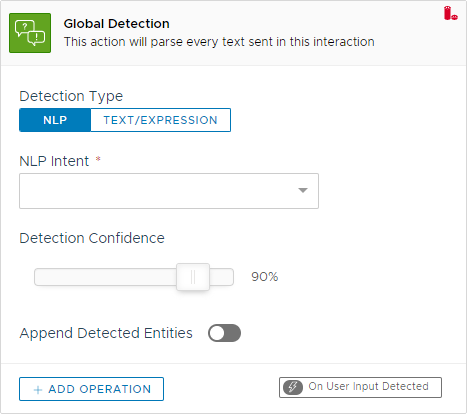
Task: Click the slider track left of handle
Action: (105, 277)
